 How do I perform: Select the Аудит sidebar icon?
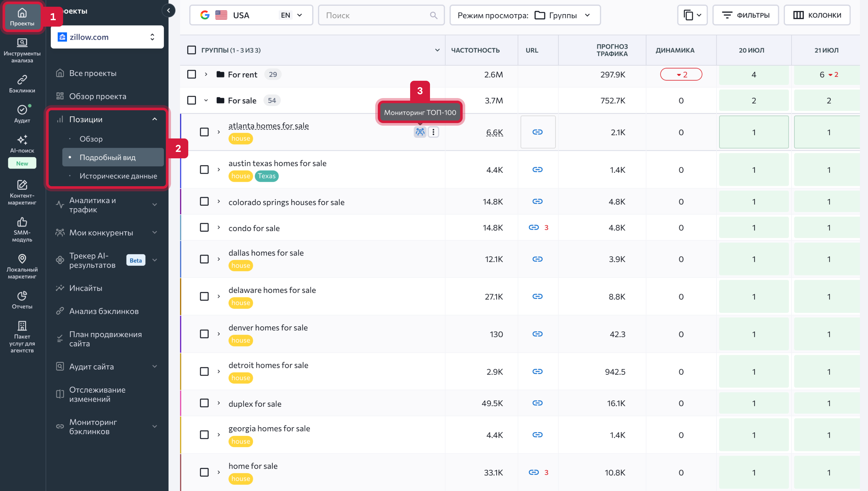[x=22, y=110]
